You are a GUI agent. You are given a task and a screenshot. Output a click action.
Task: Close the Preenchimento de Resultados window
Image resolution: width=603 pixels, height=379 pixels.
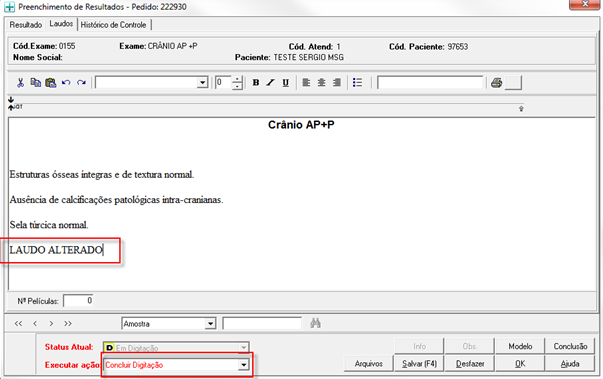click(x=585, y=4)
